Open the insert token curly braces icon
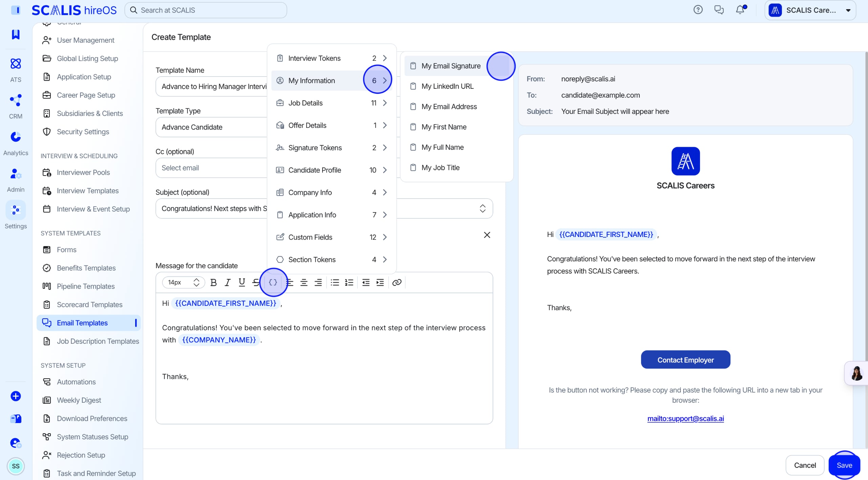Screen dimensions: 868x480 [x=273, y=282]
